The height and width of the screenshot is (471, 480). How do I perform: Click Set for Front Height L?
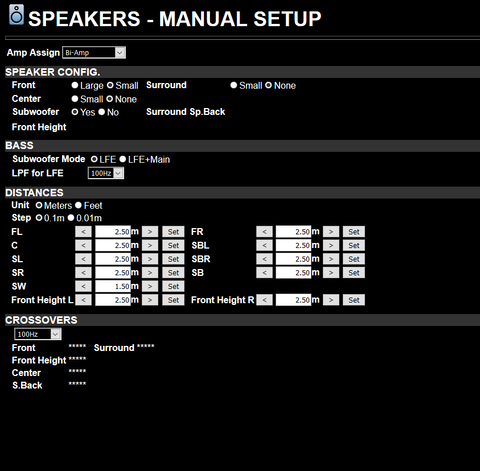tap(173, 300)
